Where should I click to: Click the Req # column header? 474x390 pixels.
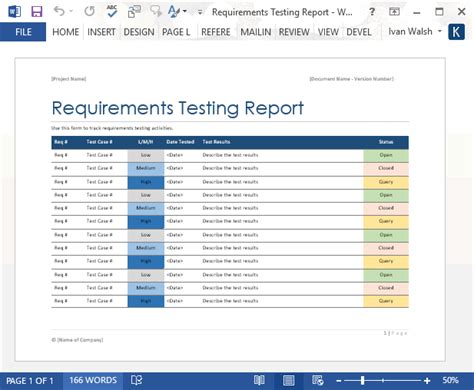61,142
